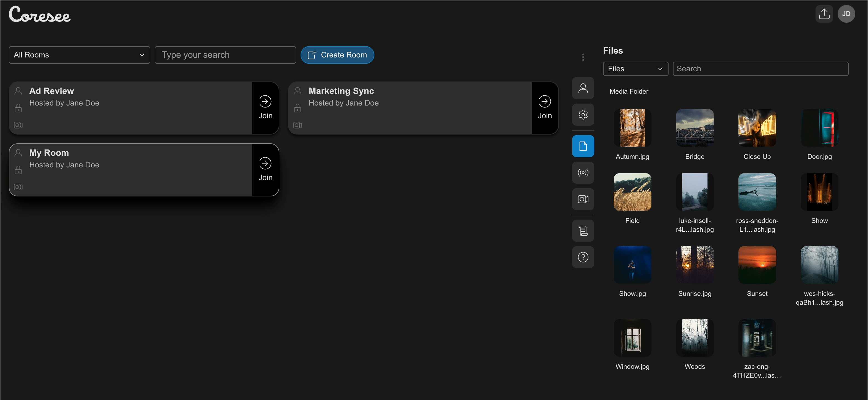Open the broadcast signal panel icon
868x400 pixels.
(583, 173)
